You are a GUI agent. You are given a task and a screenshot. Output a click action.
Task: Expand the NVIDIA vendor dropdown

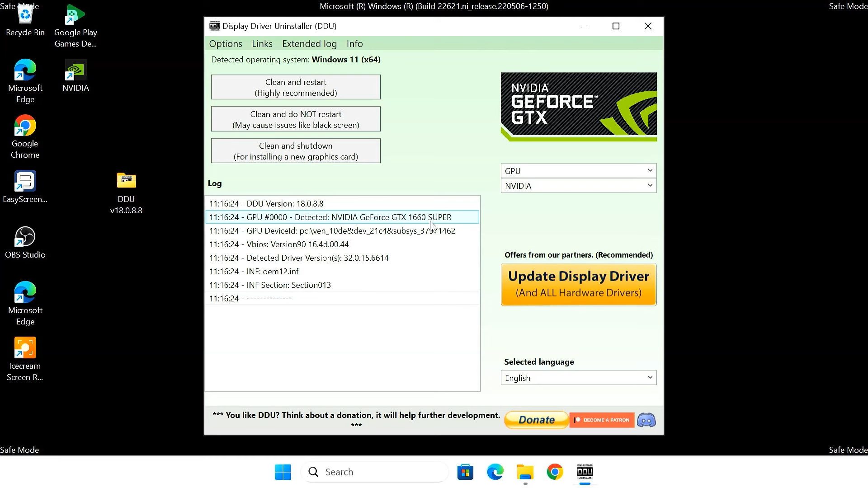click(x=579, y=186)
